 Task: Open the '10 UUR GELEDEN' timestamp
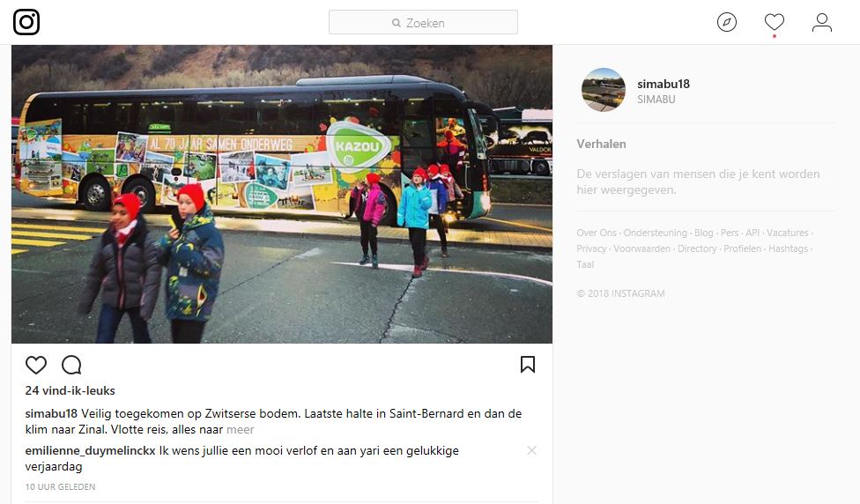pos(60,487)
